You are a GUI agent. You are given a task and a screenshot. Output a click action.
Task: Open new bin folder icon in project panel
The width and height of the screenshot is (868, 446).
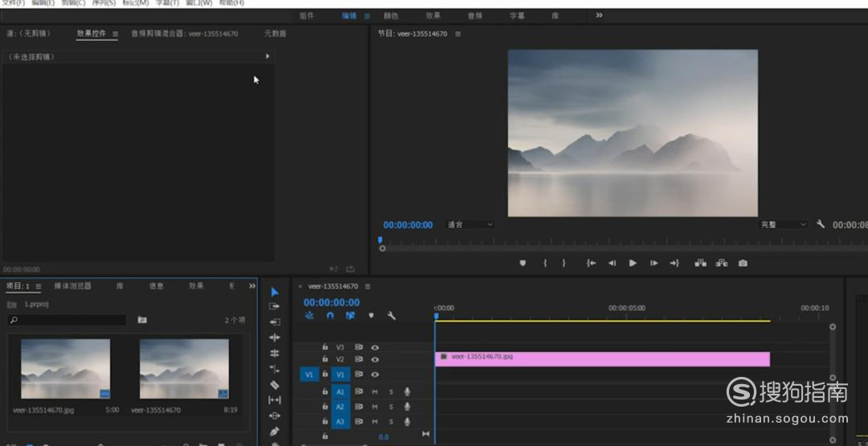(x=142, y=320)
